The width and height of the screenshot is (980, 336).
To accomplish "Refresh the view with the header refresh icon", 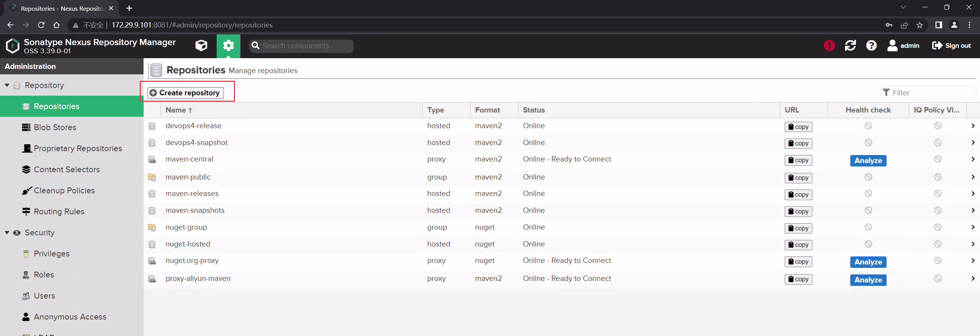I will pyautogui.click(x=850, y=46).
